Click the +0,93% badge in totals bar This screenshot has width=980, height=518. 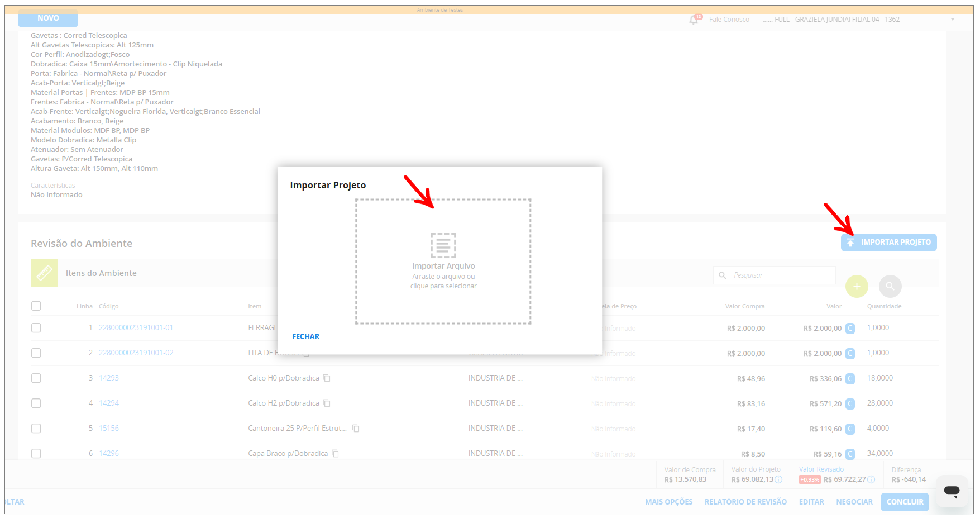pos(810,480)
